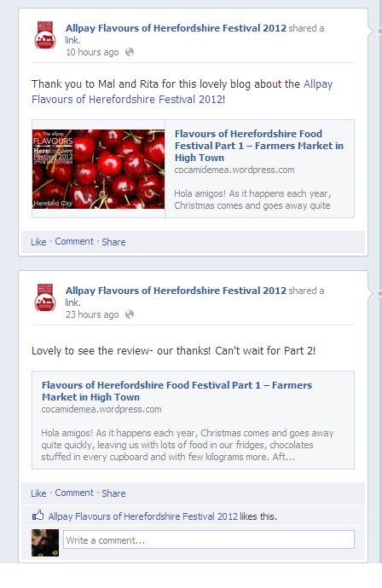
Task: Click the festival logo avatar on second post
Action: [45, 297]
